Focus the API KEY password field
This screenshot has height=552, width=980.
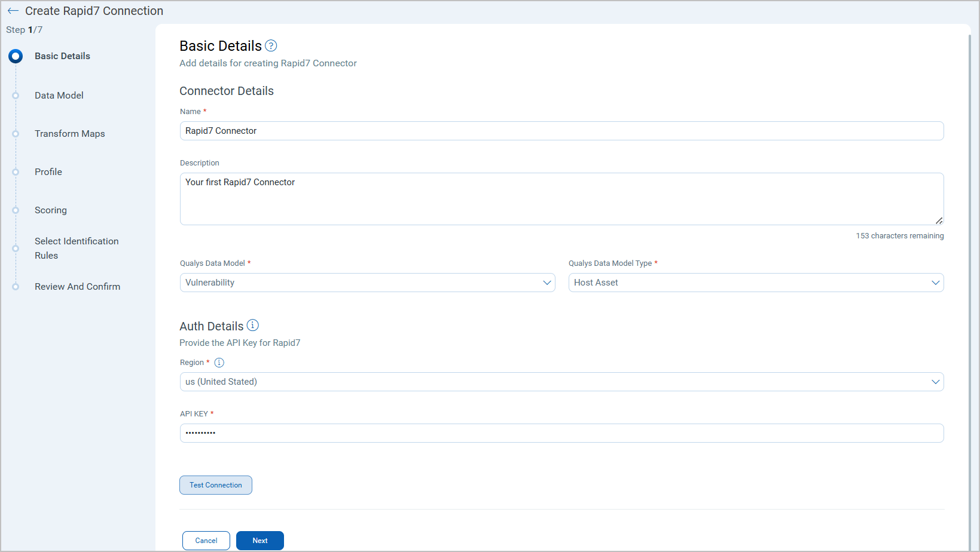(561, 433)
